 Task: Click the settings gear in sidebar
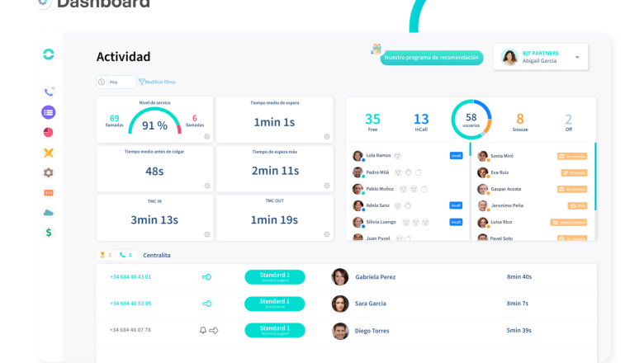[x=49, y=172]
